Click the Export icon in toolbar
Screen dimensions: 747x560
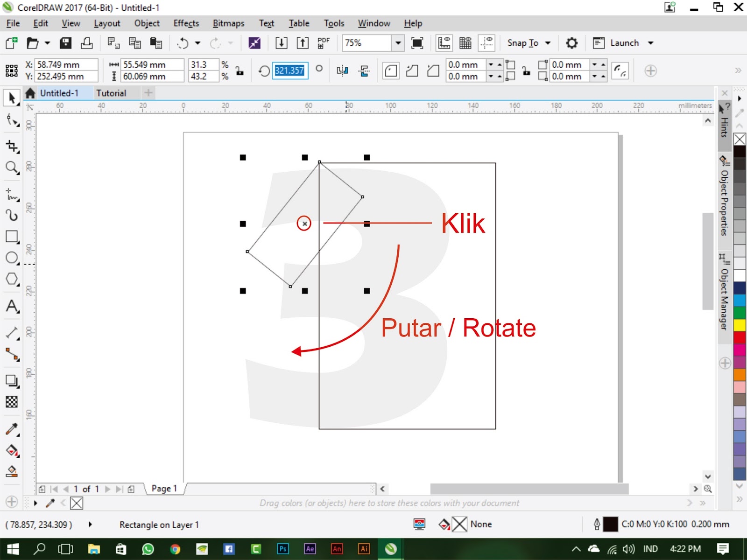pos(303,43)
